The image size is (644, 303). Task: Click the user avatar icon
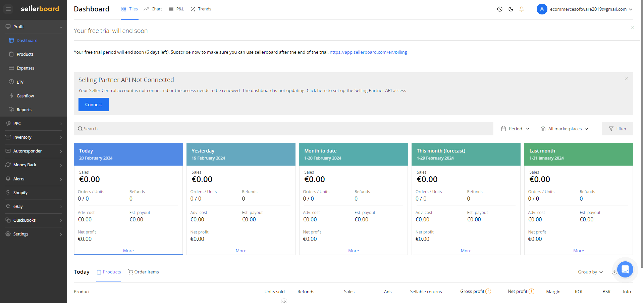pos(542,9)
